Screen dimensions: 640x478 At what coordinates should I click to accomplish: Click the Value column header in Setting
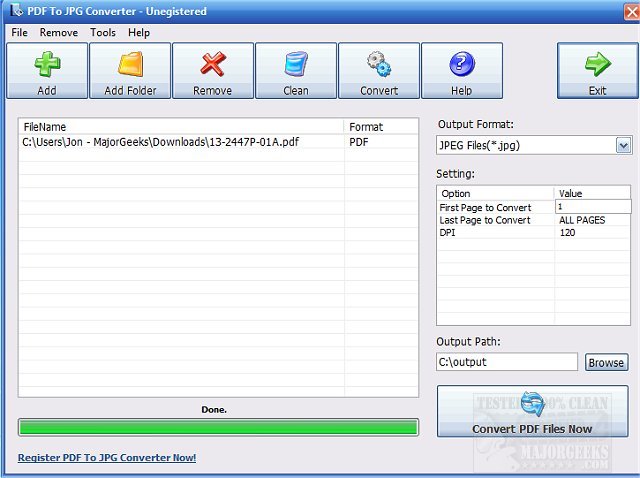pyautogui.click(x=592, y=193)
